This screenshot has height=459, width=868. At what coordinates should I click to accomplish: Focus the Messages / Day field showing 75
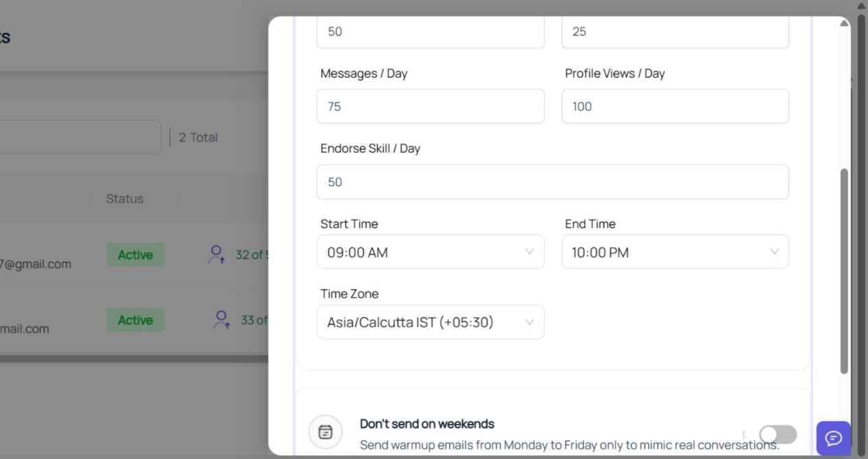click(x=431, y=106)
